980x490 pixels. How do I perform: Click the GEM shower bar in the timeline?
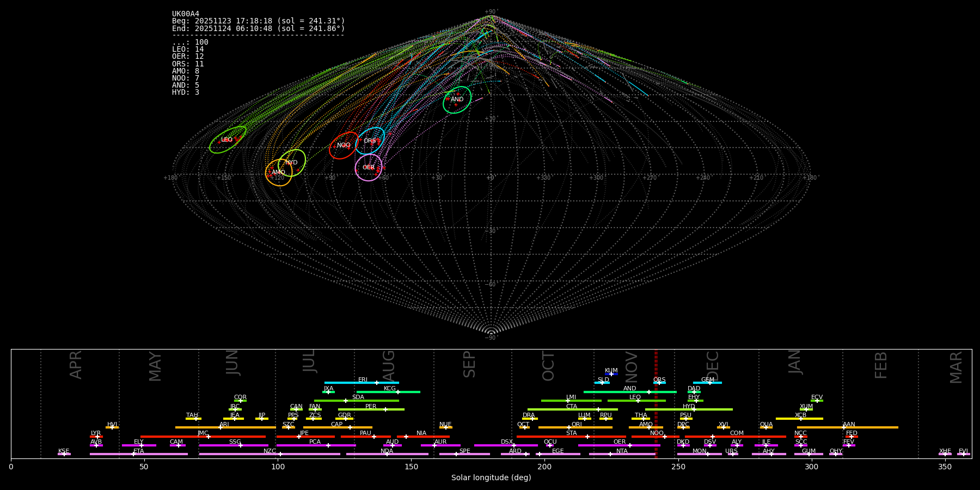pos(707,383)
